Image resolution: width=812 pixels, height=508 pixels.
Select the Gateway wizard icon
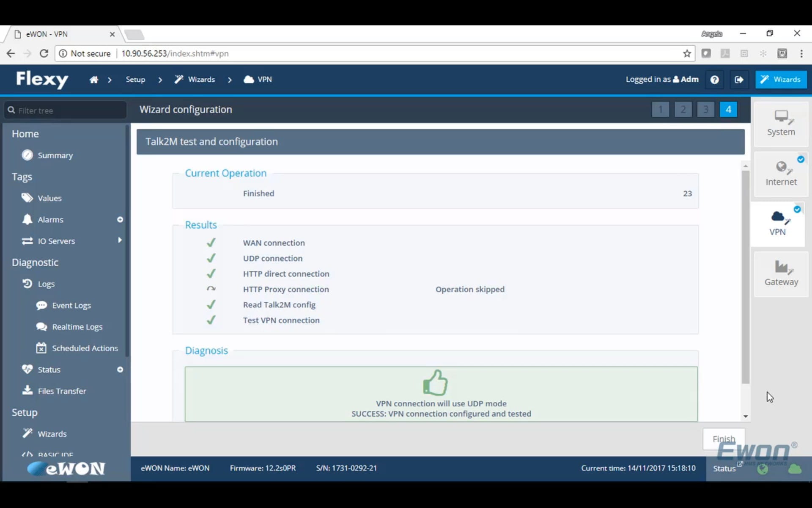[x=781, y=274]
